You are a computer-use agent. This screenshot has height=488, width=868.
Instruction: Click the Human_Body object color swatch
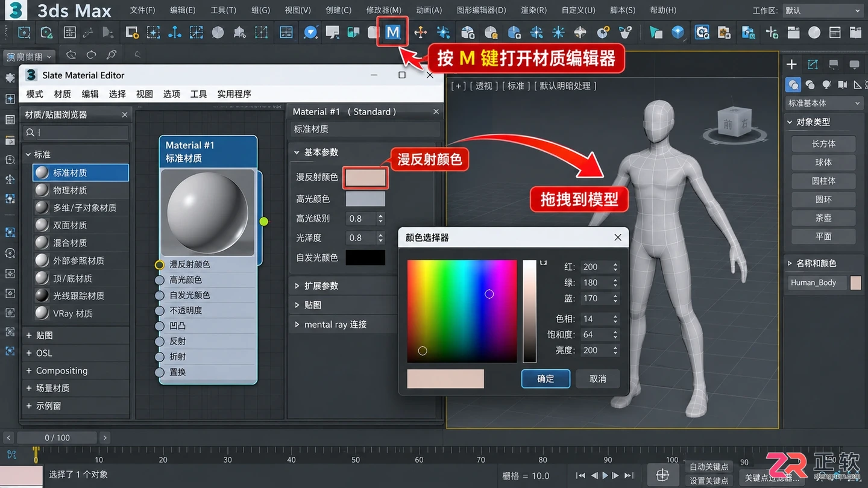click(x=856, y=283)
